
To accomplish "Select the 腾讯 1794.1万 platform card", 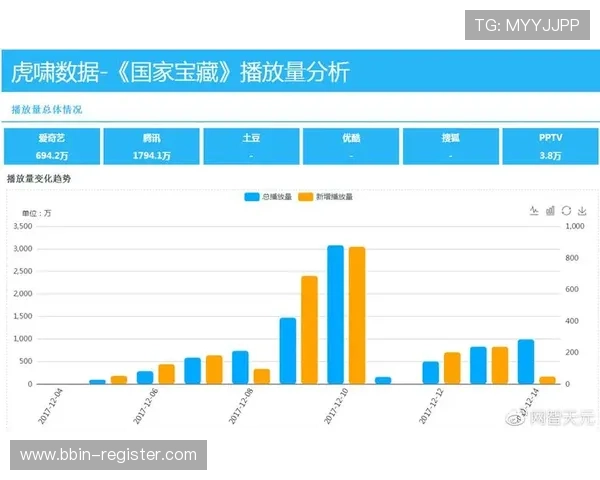I will click(152, 147).
